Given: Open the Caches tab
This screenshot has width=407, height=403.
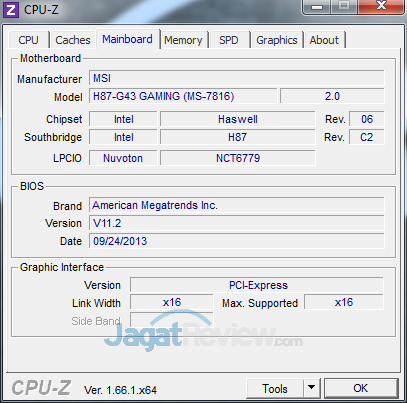Looking at the screenshot, I should point(73,40).
